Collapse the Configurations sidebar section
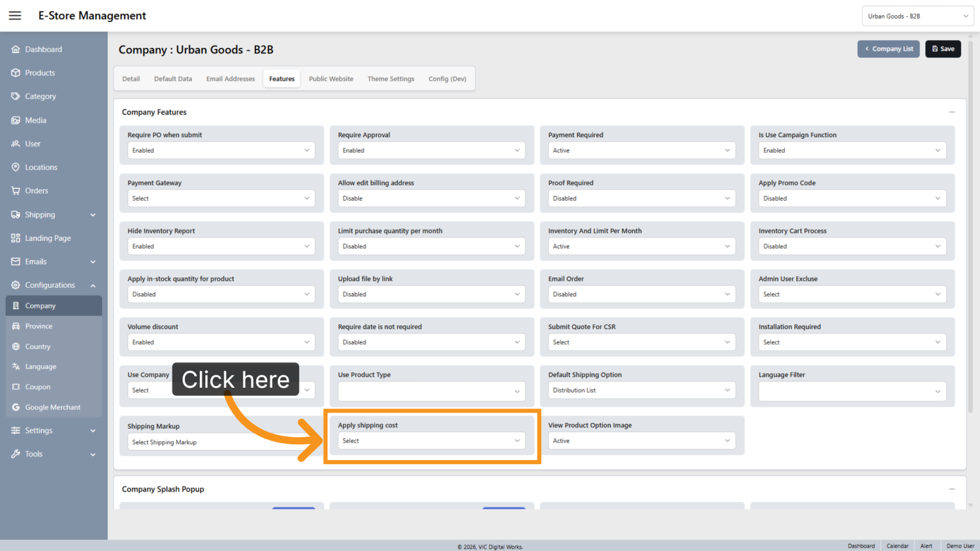980x551 pixels. pyautogui.click(x=93, y=286)
